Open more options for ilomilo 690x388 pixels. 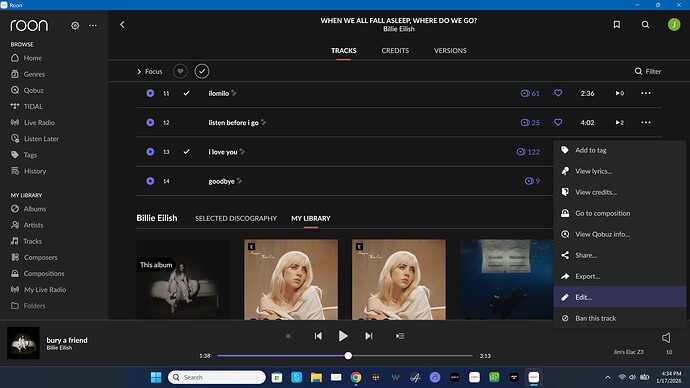coord(646,93)
